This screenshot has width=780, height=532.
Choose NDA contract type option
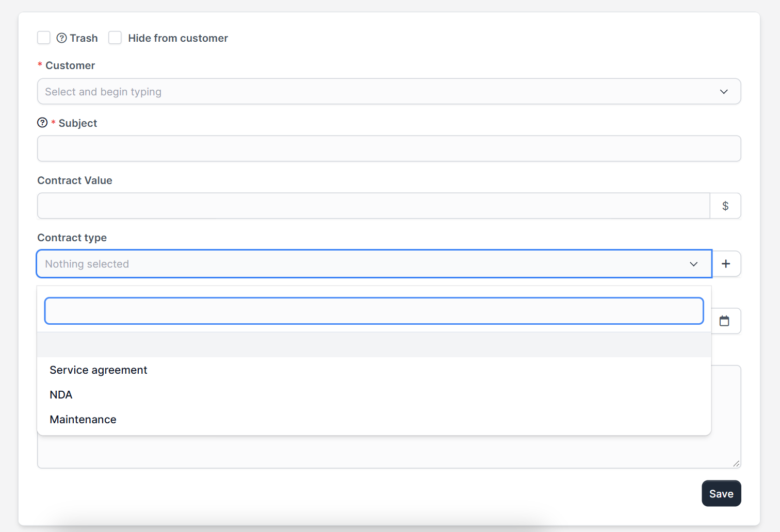[x=374, y=395]
